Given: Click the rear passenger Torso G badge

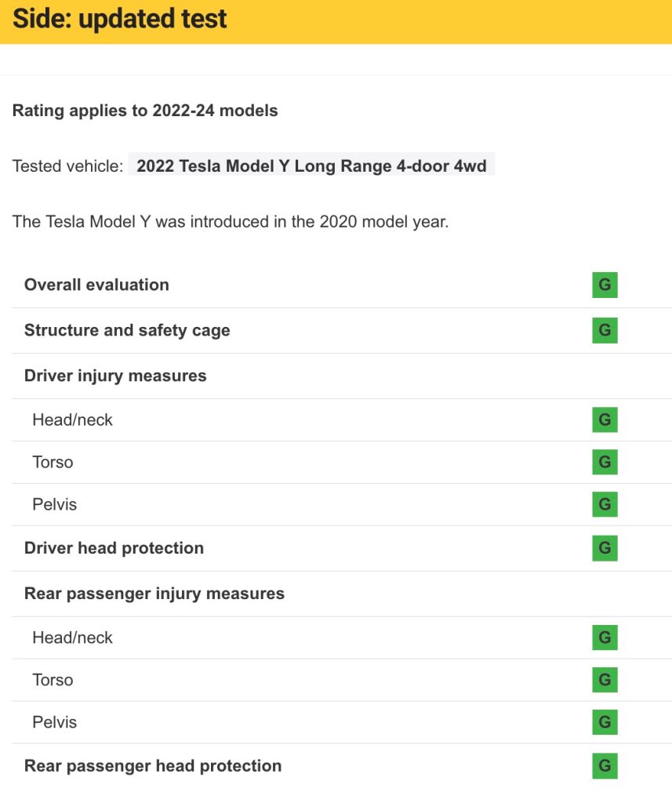Looking at the screenshot, I should pyautogui.click(x=605, y=680).
